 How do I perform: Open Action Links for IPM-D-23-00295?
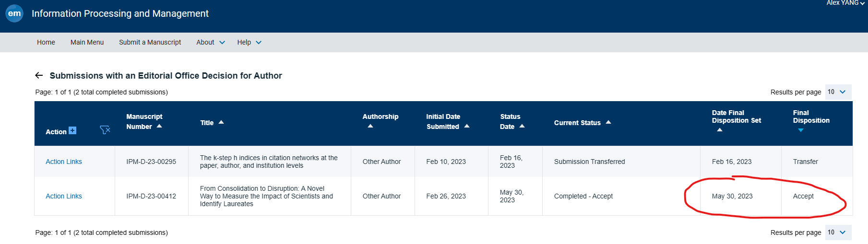[x=64, y=162]
